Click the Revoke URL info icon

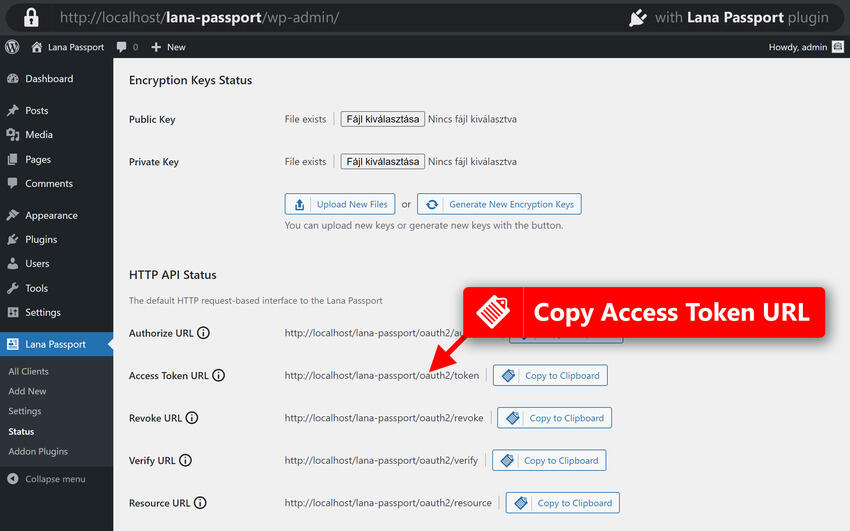[x=192, y=418]
